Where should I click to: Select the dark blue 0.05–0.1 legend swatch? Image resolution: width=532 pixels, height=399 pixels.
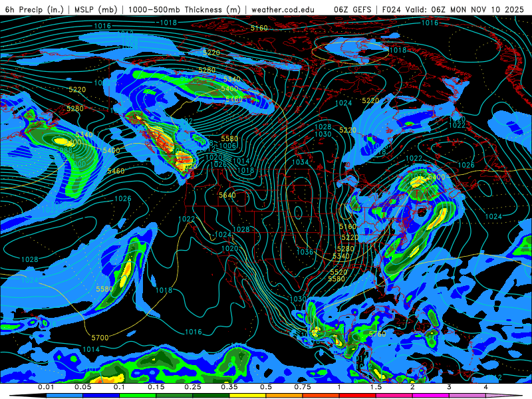click(101, 396)
